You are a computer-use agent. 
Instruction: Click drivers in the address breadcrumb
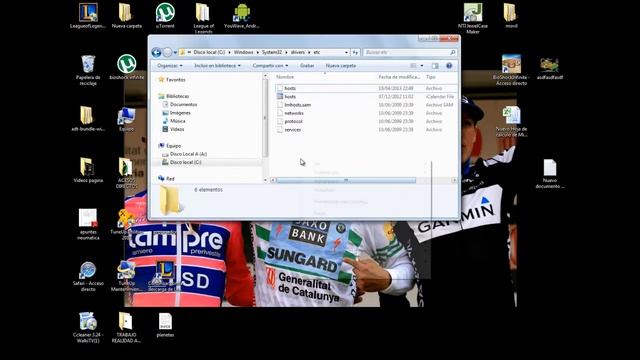[298, 52]
